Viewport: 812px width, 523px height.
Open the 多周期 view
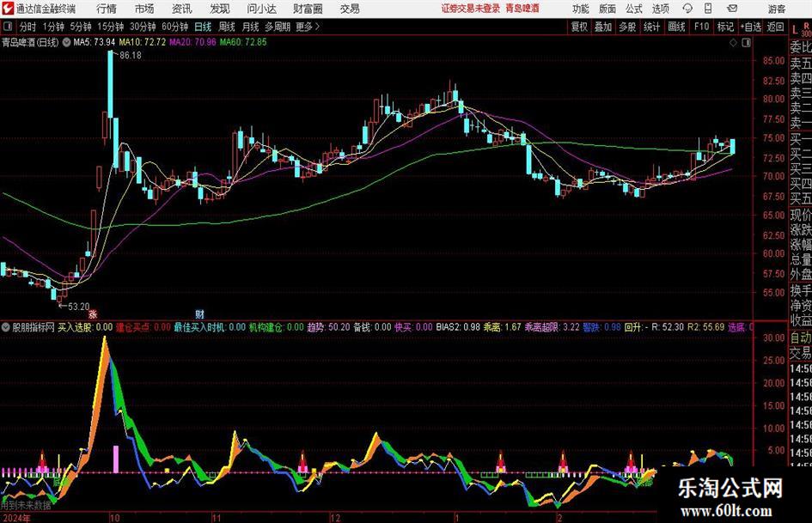[278, 27]
